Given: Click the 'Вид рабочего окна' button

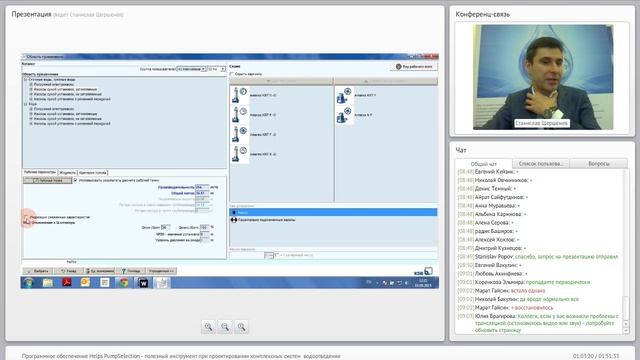Looking at the screenshot, I should 414,67.
